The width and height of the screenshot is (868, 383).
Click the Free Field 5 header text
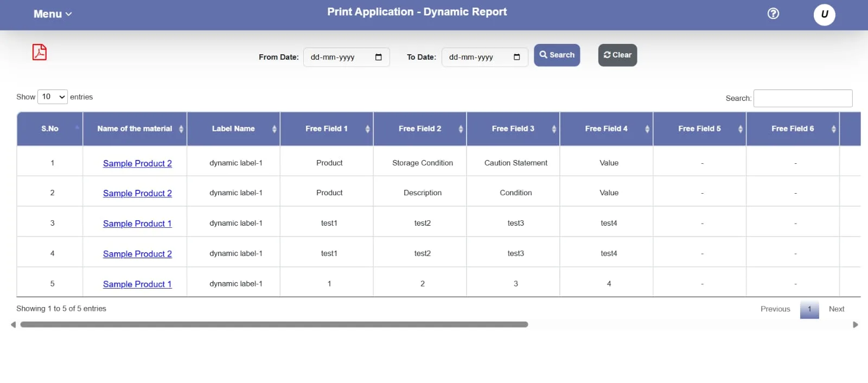coord(700,129)
